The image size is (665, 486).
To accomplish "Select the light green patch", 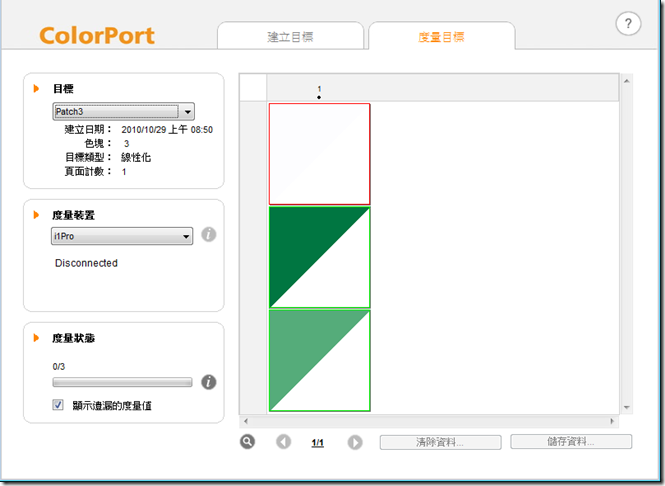I will click(x=319, y=360).
